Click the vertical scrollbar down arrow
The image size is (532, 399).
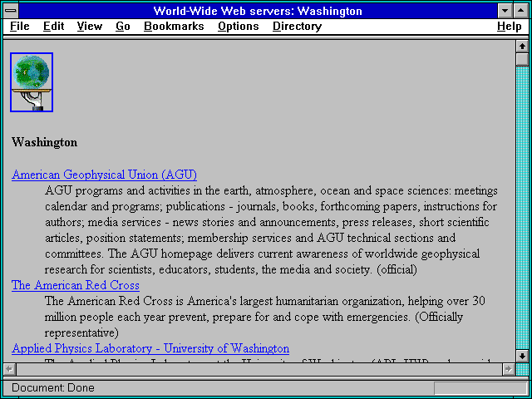[522, 356]
